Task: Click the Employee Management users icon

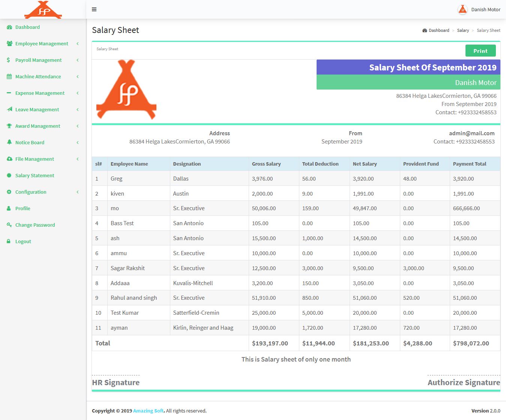Action: [9, 43]
